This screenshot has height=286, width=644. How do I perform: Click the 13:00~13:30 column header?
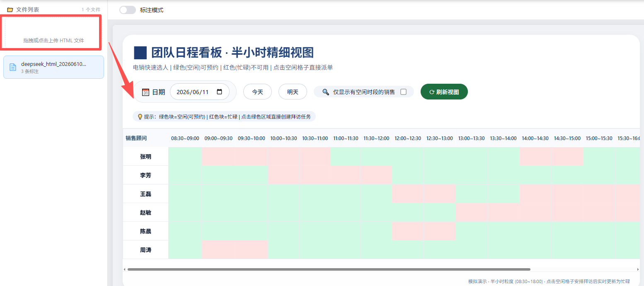tap(471, 138)
